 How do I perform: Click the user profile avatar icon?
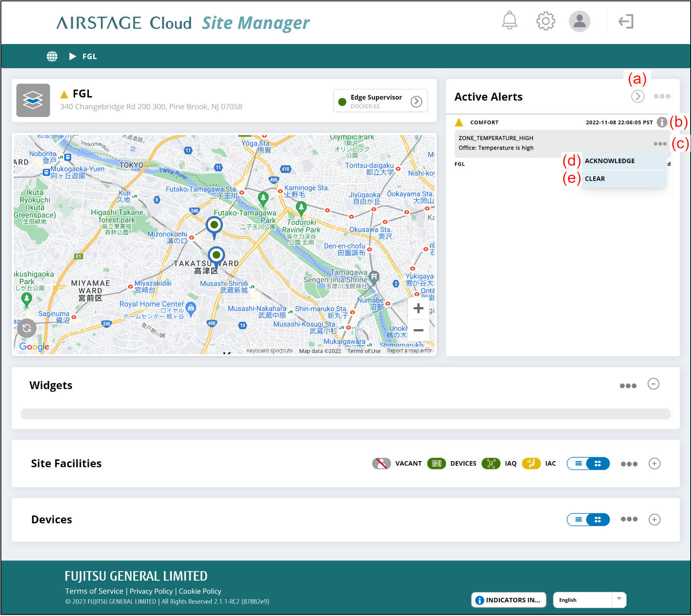click(x=579, y=21)
